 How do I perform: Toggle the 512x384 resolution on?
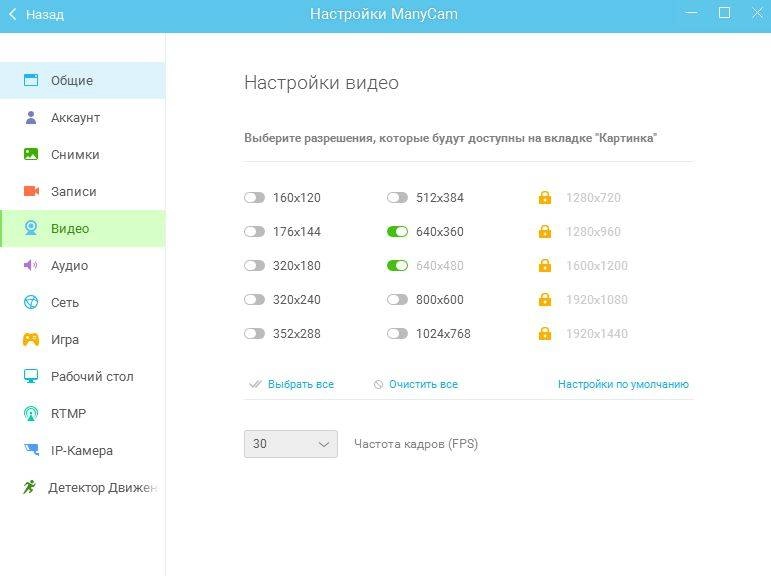click(x=397, y=198)
